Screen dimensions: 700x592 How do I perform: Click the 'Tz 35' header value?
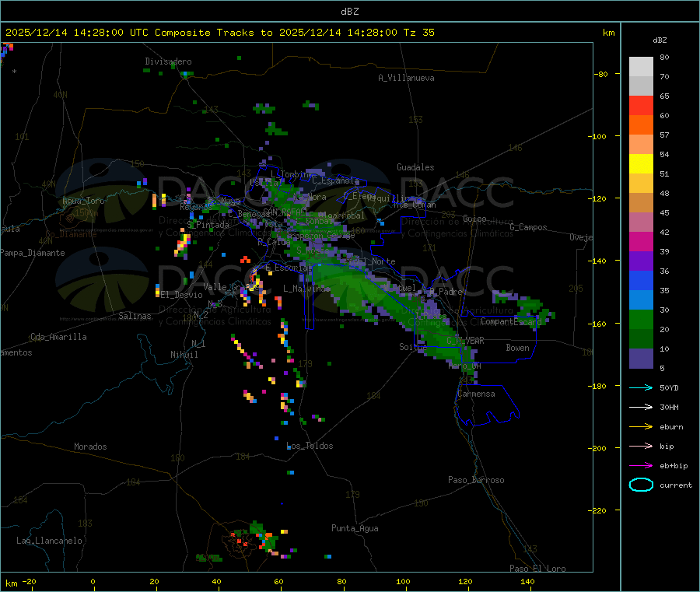tap(418, 33)
